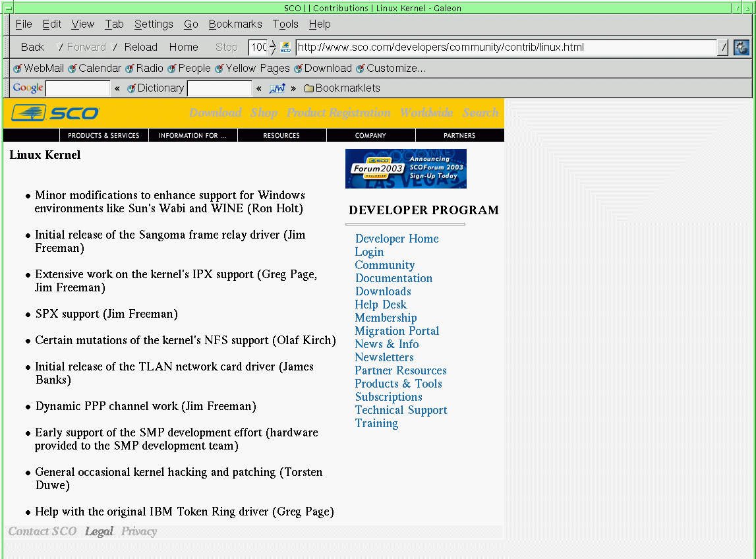Open the Back history dropdown arrow

coord(60,47)
